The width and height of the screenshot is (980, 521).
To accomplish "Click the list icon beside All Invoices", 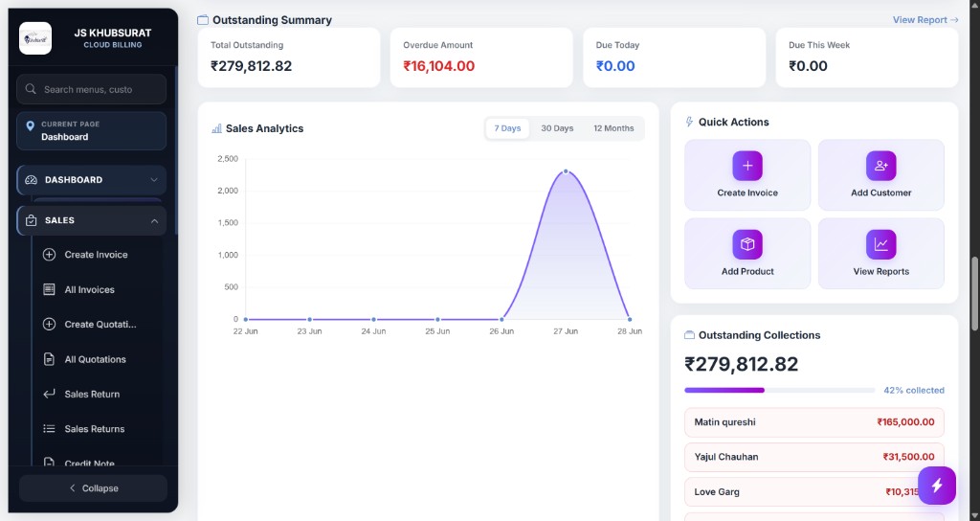I will 49,289.
